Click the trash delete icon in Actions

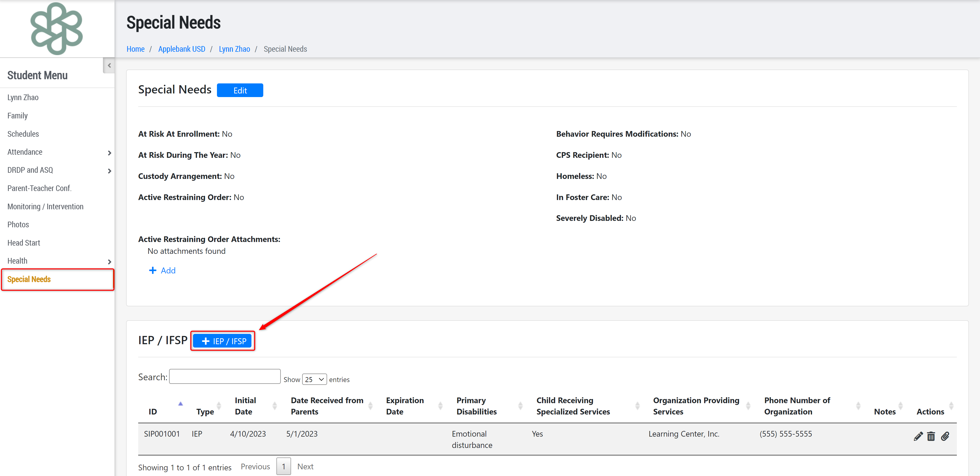[931, 436]
